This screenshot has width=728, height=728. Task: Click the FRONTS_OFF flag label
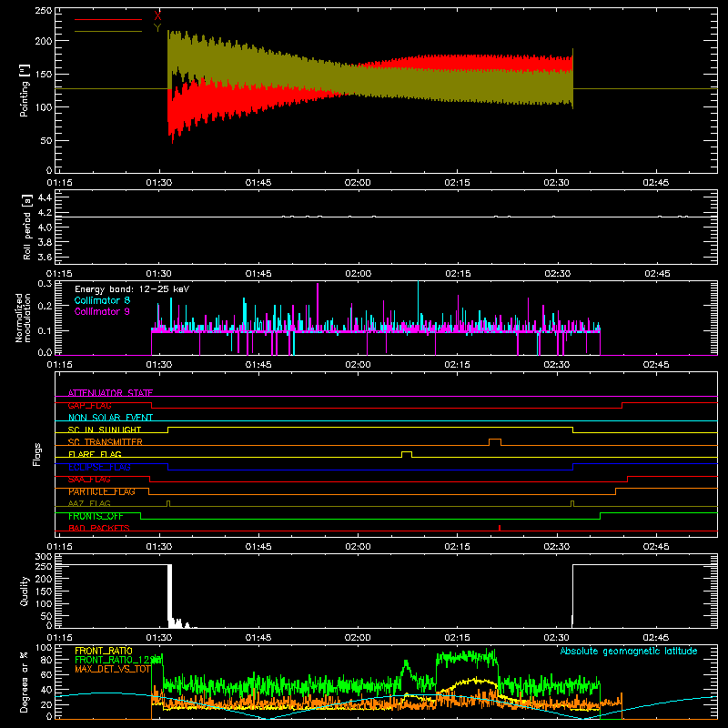pyautogui.click(x=96, y=516)
